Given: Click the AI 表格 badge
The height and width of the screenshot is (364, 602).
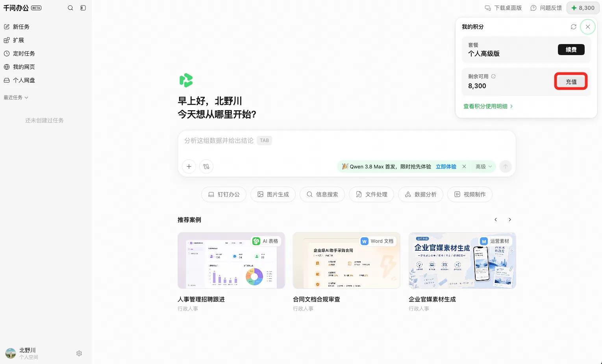Looking at the screenshot, I should (x=266, y=241).
